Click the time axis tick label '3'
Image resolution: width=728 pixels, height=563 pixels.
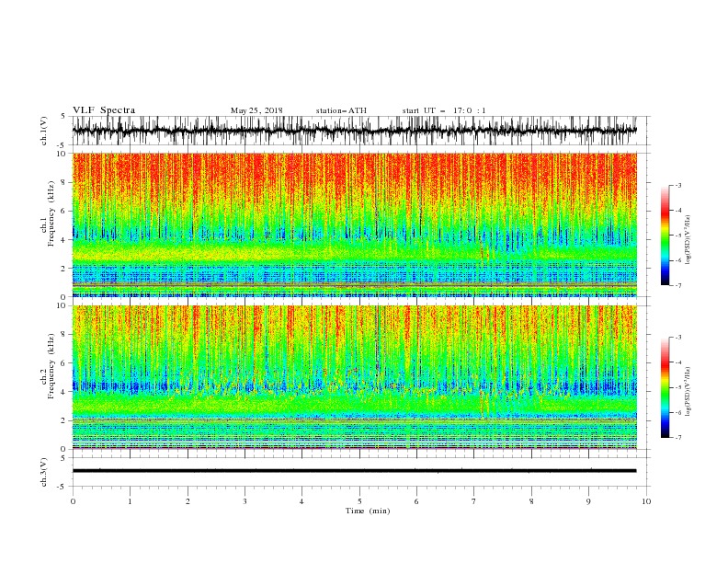pos(245,501)
